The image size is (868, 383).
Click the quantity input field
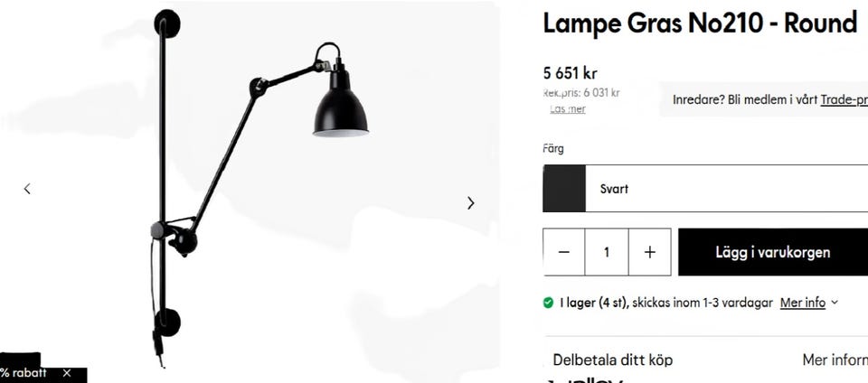pos(607,252)
